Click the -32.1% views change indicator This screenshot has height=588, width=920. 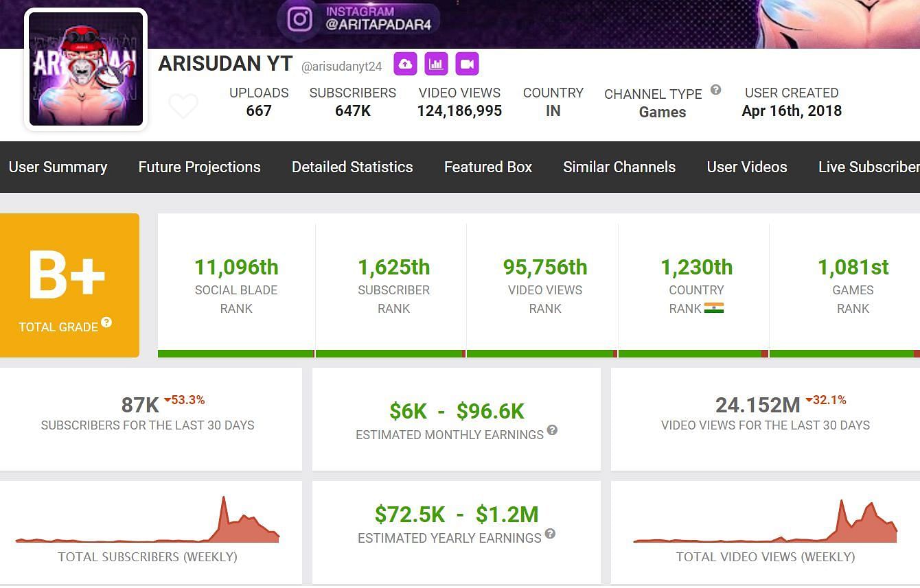tap(826, 400)
